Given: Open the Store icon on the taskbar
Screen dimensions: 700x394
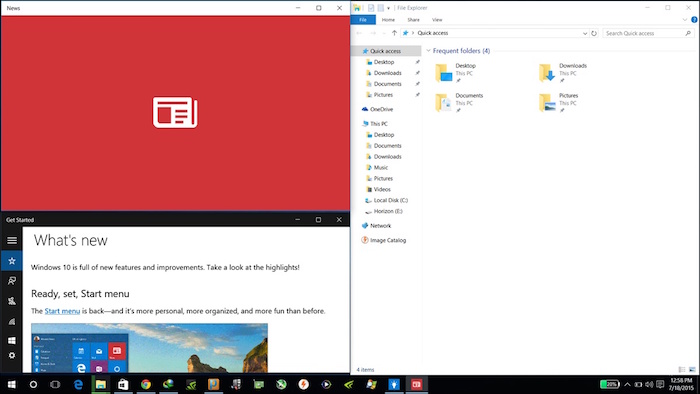Looking at the screenshot, I should (123, 384).
